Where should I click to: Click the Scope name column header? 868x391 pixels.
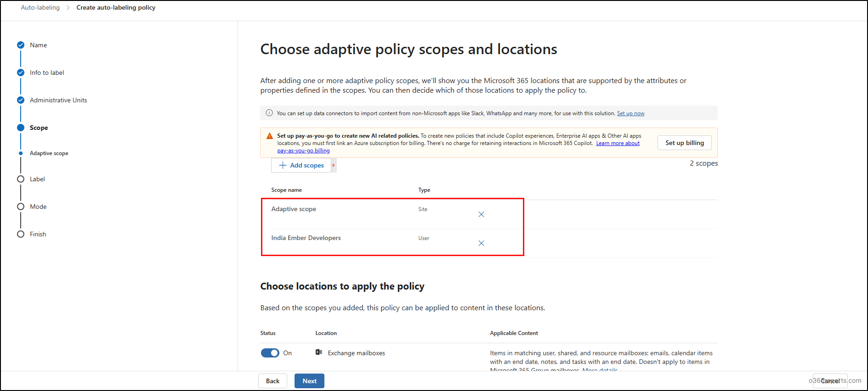(x=287, y=190)
